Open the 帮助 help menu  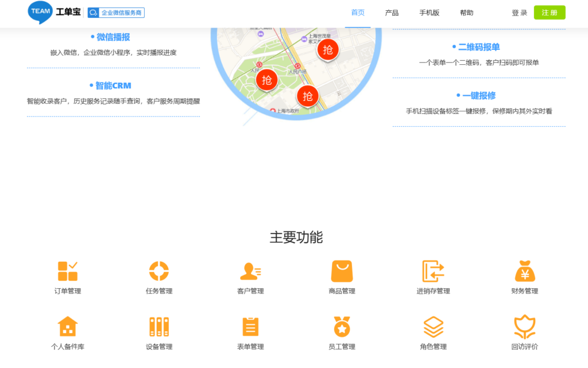pyautogui.click(x=467, y=13)
